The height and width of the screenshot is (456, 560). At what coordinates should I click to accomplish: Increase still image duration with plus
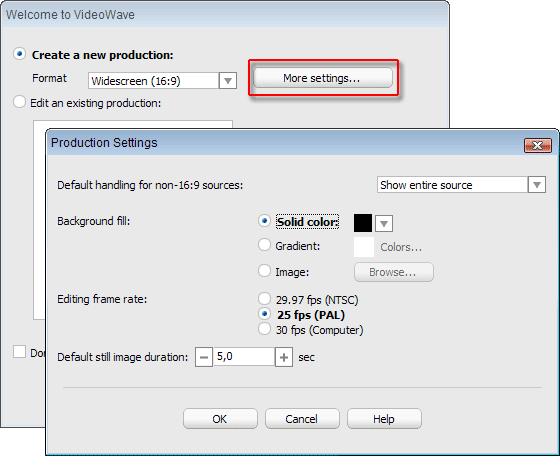pos(284,357)
